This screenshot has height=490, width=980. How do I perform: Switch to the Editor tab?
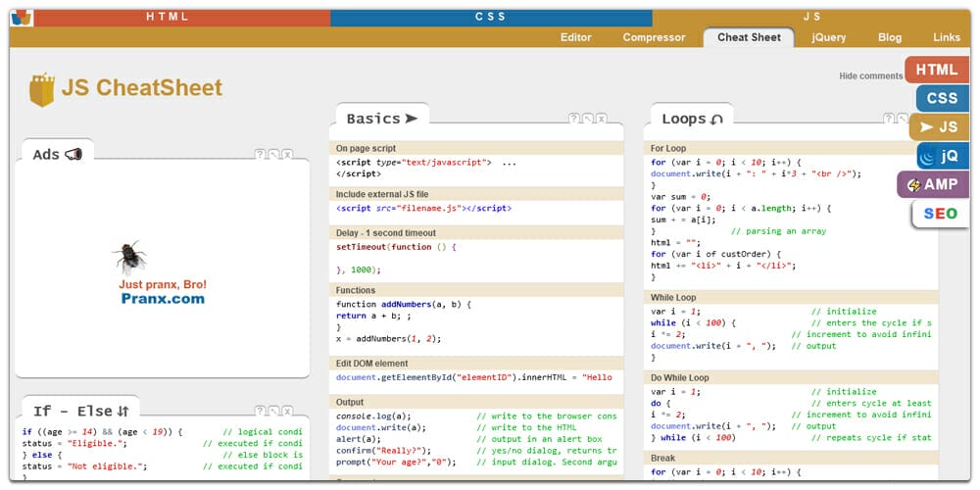pos(575,37)
